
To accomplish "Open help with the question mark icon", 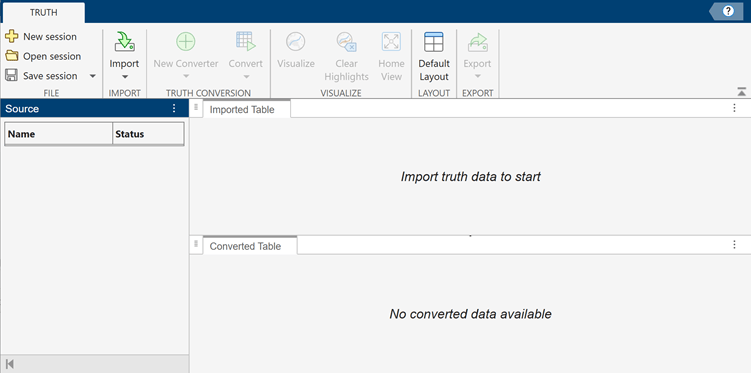I will [728, 11].
